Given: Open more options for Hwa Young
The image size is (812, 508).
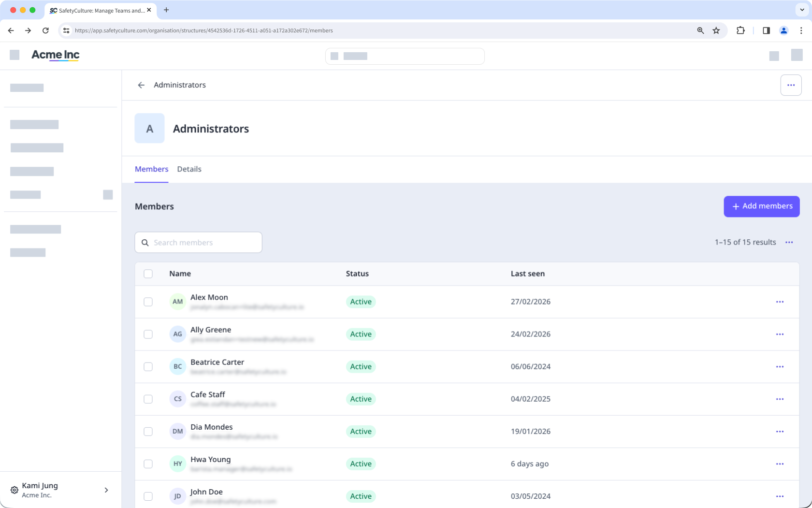Looking at the screenshot, I should pyautogui.click(x=780, y=464).
